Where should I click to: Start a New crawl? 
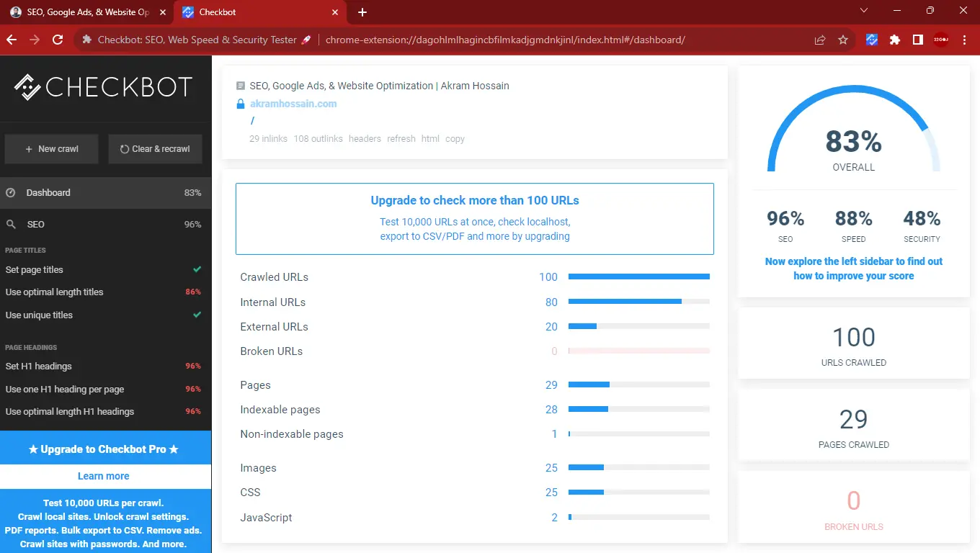pos(51,149)
